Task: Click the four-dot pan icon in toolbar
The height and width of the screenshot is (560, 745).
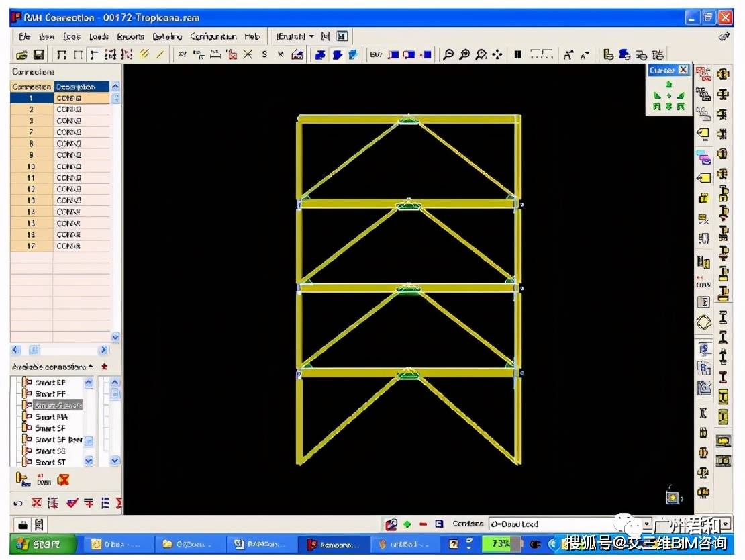Action: [497, 55]
